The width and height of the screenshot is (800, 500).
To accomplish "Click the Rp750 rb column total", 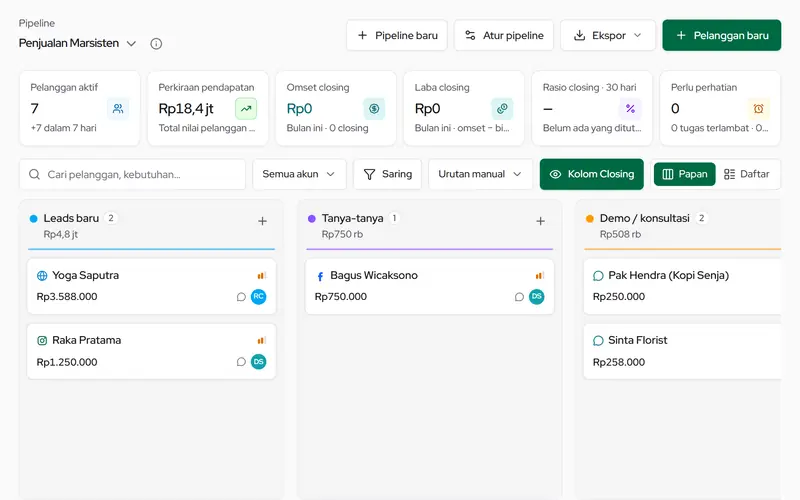I will coord(342,235).
